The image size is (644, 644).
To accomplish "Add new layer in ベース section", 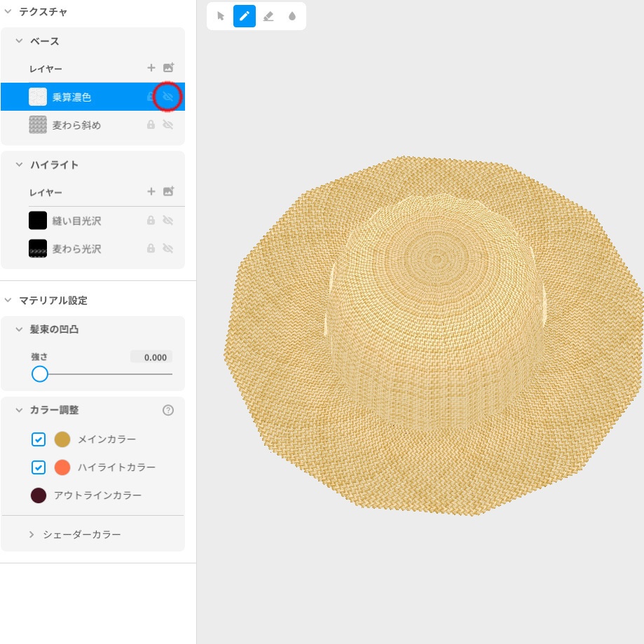I will coord(151,68).
